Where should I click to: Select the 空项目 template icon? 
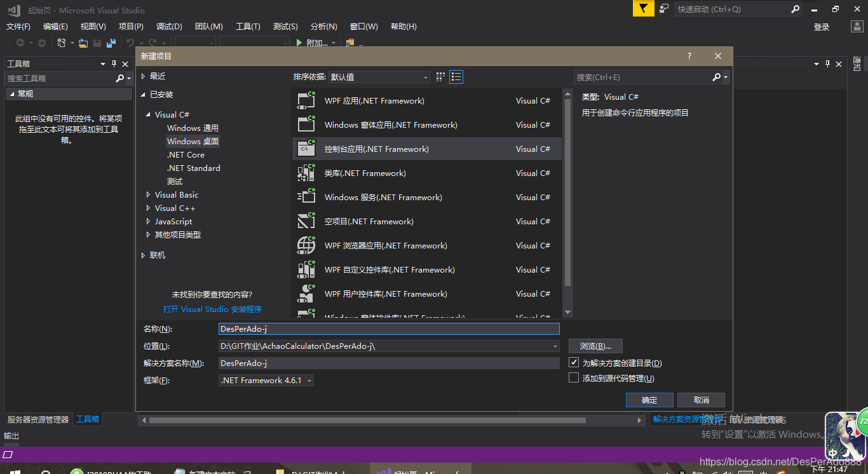pyautogui.click(x=306, y=221)
